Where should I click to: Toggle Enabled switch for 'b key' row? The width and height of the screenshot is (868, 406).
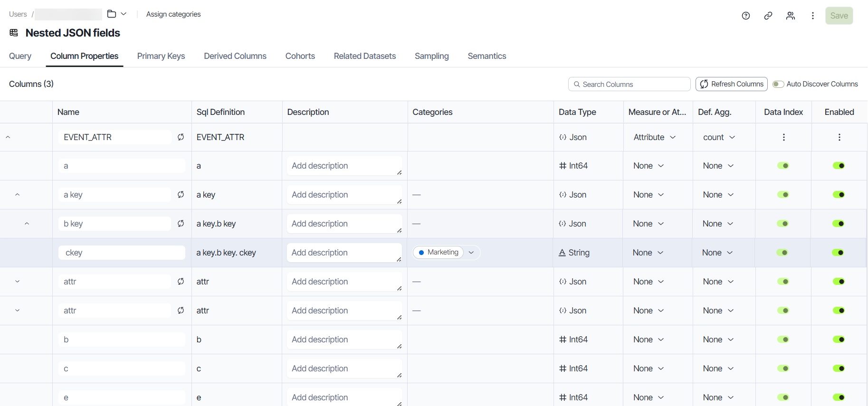839,224
